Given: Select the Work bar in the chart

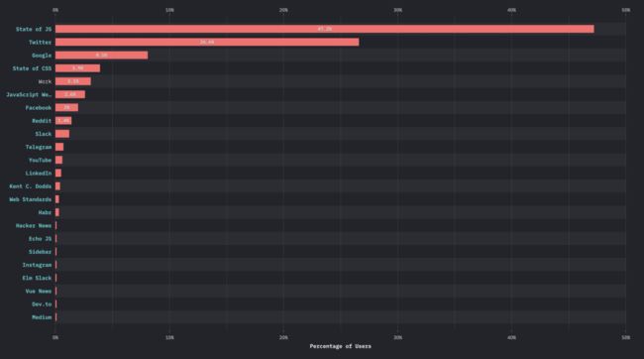Looking at the screenshot, I should [73, 81].
